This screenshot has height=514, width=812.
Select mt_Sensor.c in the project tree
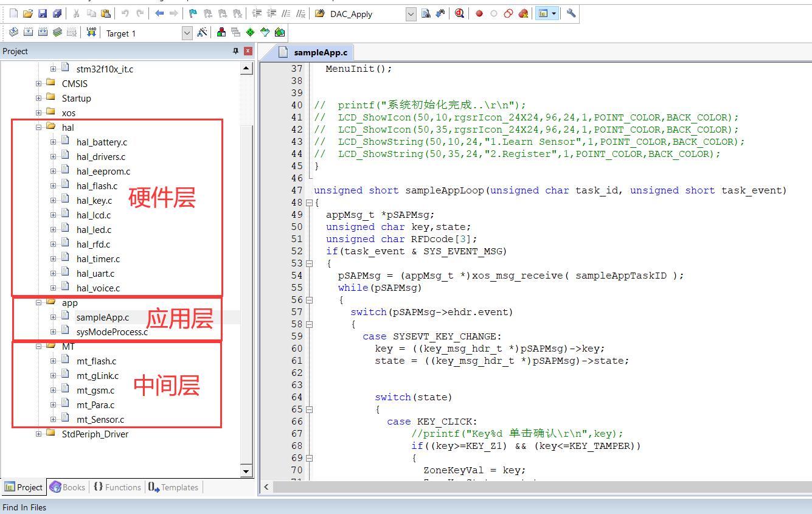click(100, 419)
